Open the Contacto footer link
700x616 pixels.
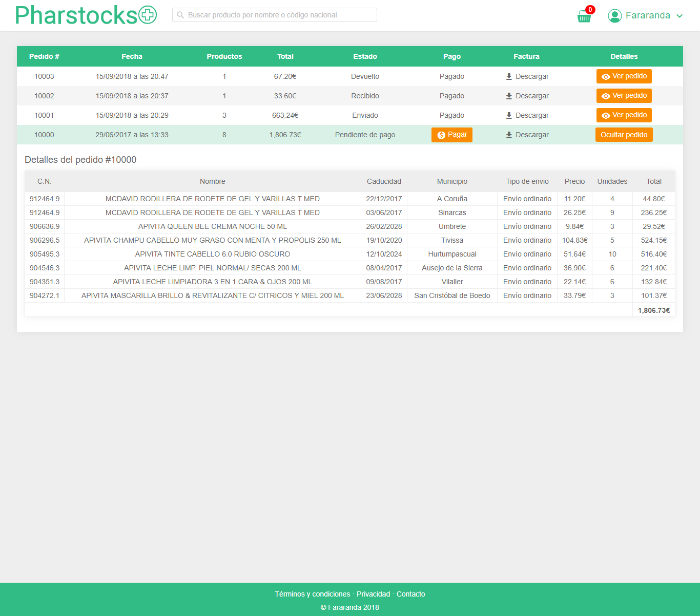pyautogui.click(x=411, y=594)
